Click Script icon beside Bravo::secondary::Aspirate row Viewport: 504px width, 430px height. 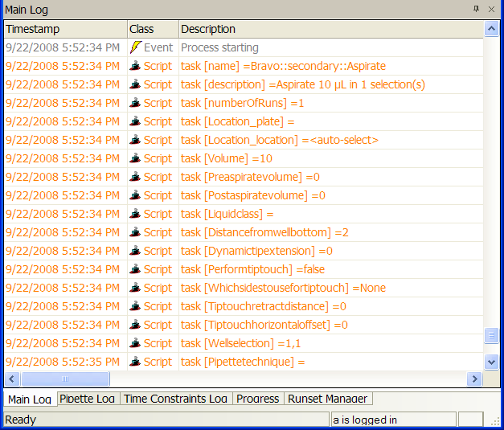point(135,66)
